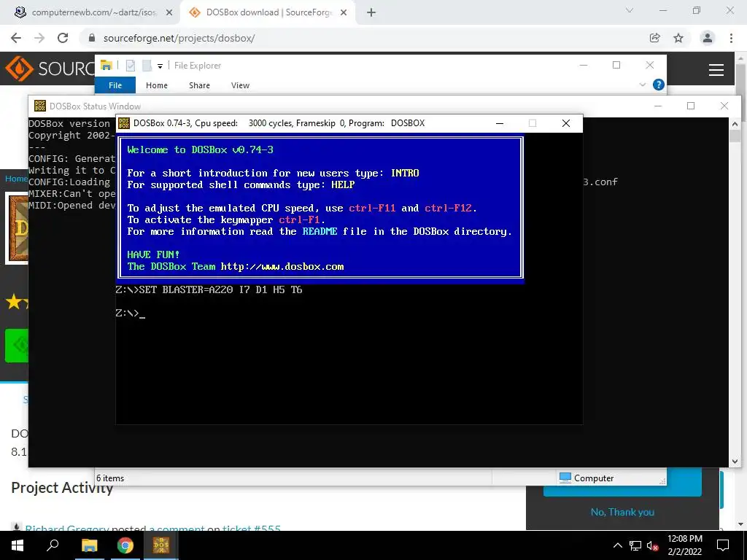This screenshot has height=560, width=747.
Task: Open the View ribbon tab in File Explorer
Action: [240, 85]
